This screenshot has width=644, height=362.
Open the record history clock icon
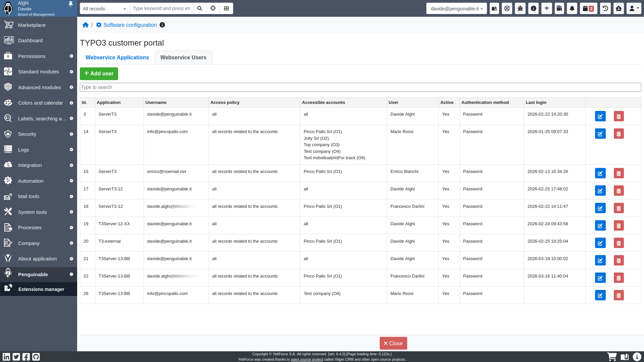pyautogui.click(x=605, y=8)
